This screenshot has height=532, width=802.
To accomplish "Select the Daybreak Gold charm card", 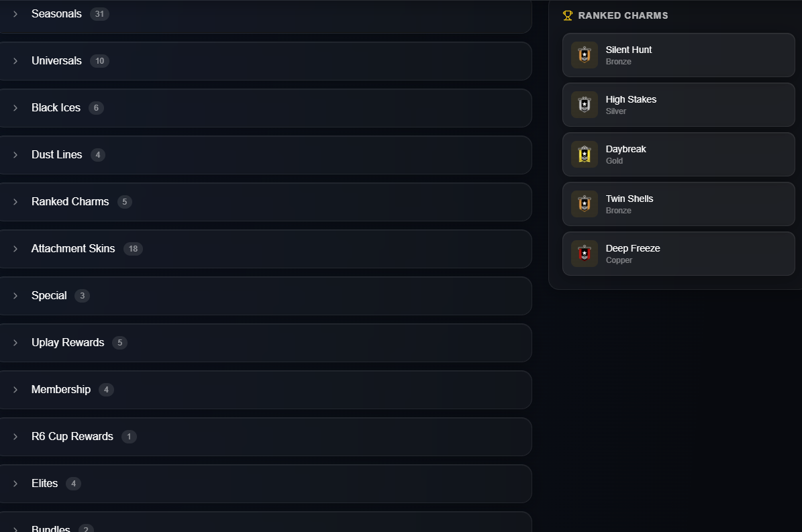I will pyautogui.click(x=679, y=154).
